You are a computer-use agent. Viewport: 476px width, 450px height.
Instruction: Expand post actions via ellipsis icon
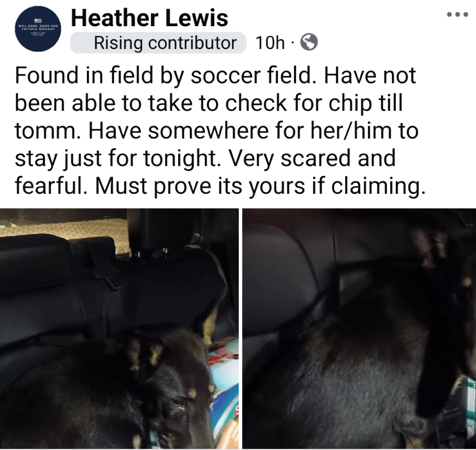pyautogui.click(x=458, y=14)
